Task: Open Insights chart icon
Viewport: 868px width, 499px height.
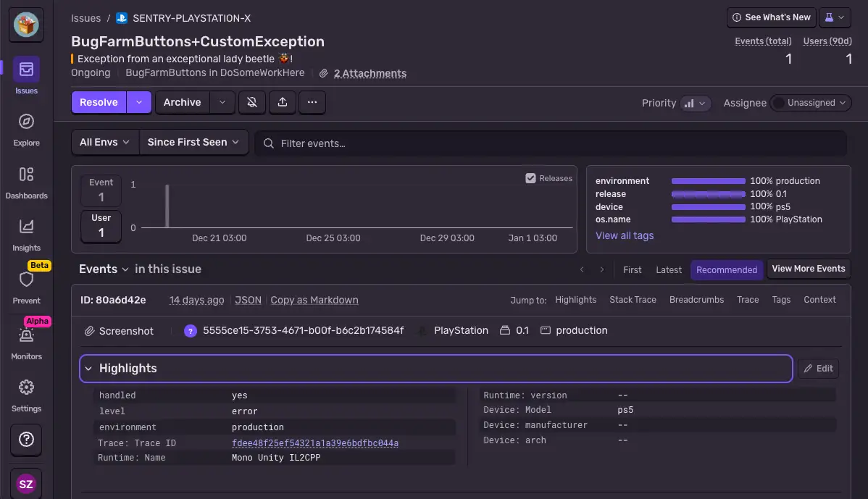Action: click(x=26, y=227)
